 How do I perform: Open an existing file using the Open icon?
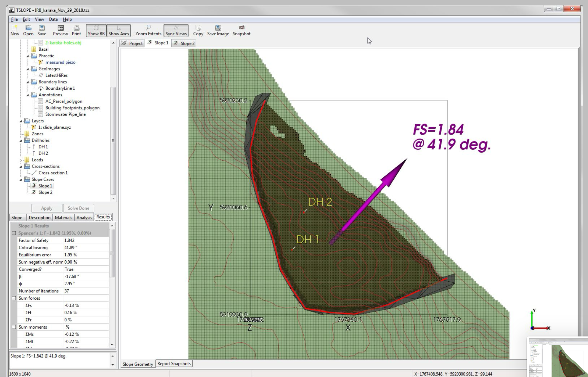coord(28,30)
